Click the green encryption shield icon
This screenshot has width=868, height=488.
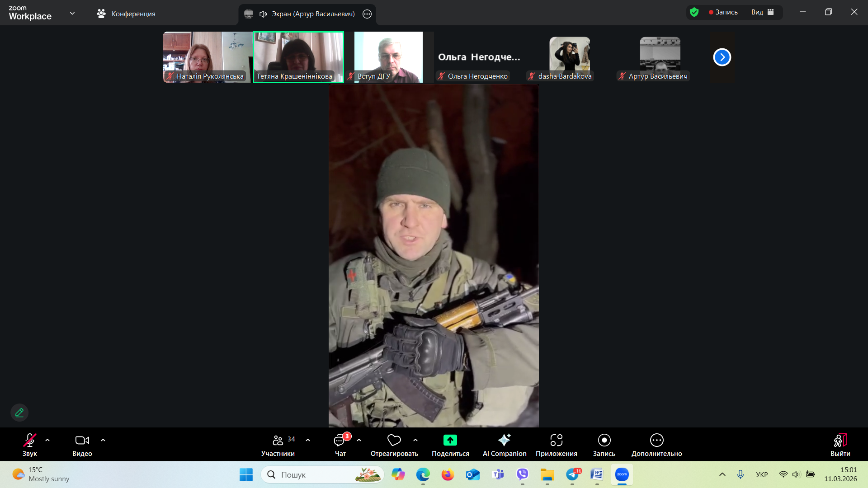694,12
